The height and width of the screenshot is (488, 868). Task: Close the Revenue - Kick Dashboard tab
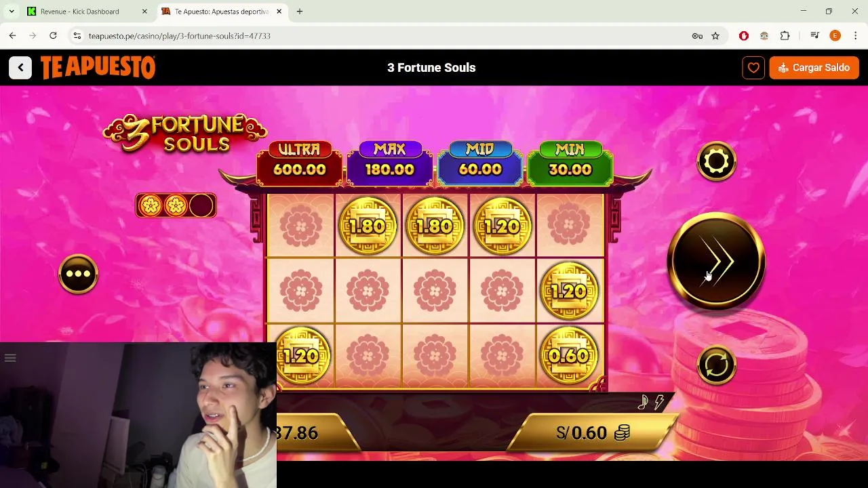click(x=144, y=12)
